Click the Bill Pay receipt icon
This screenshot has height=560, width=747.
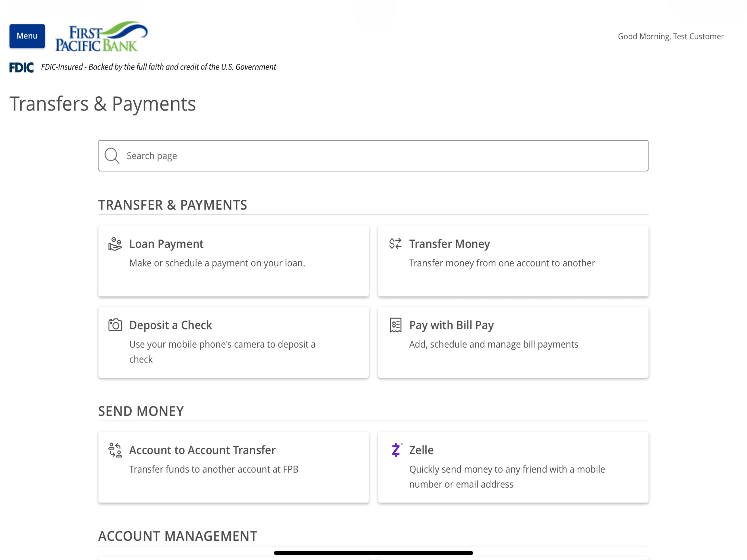(395, 325)
